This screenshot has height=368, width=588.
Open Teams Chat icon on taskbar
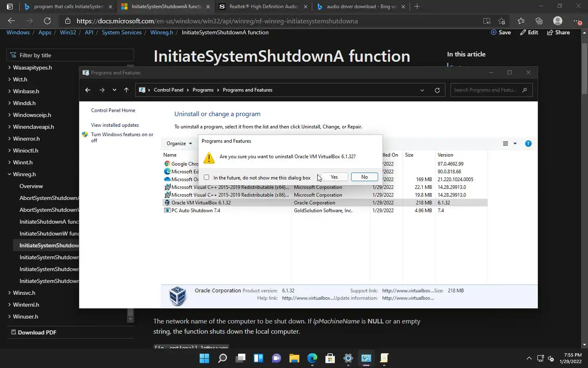[x=276, y=359]
